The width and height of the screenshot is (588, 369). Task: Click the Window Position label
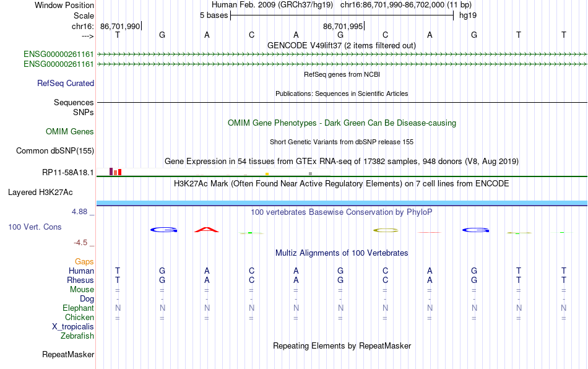[x=64, y=5]
